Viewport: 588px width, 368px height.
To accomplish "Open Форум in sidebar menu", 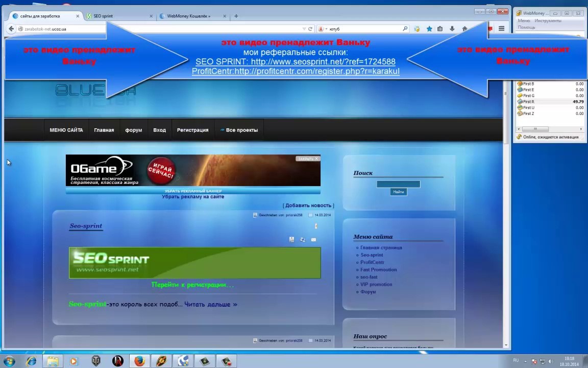I will tap(368, 291).
